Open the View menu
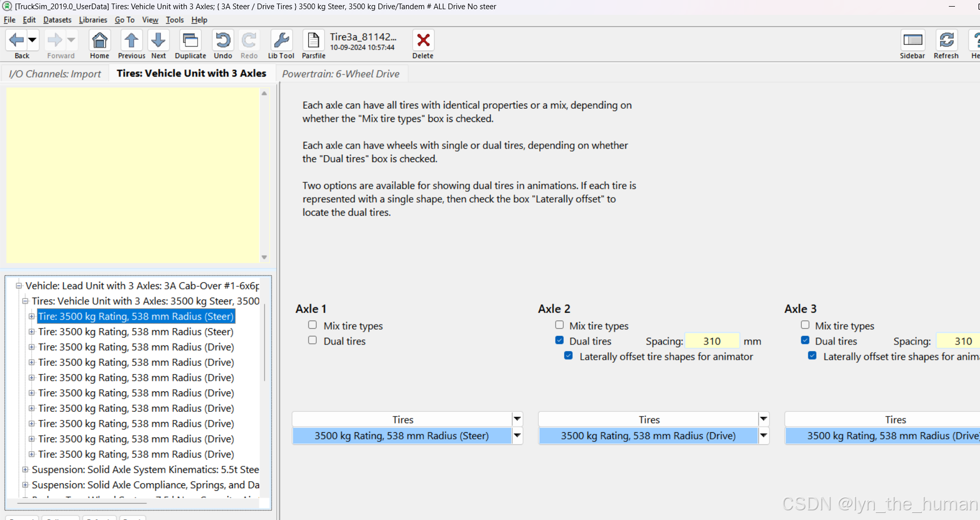The width and height of the screenshot is (980, 520). coord(150,20)
